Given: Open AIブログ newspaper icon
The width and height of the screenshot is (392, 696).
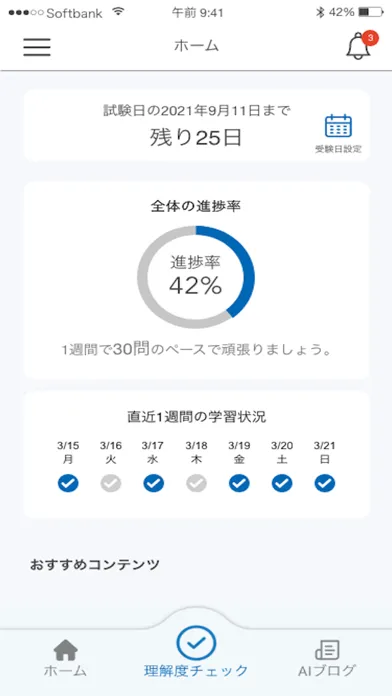Looking at the screenshot, I should [327, 650].
